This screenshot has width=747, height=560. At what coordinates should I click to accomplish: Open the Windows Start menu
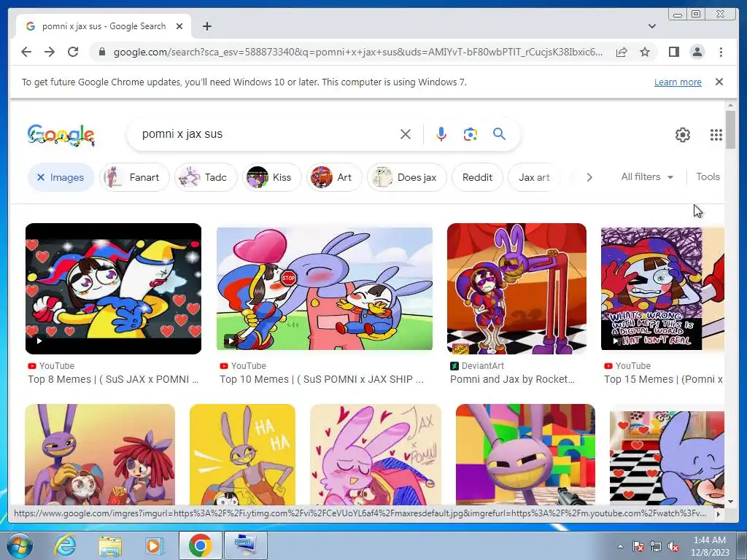(x=19, y=545)
